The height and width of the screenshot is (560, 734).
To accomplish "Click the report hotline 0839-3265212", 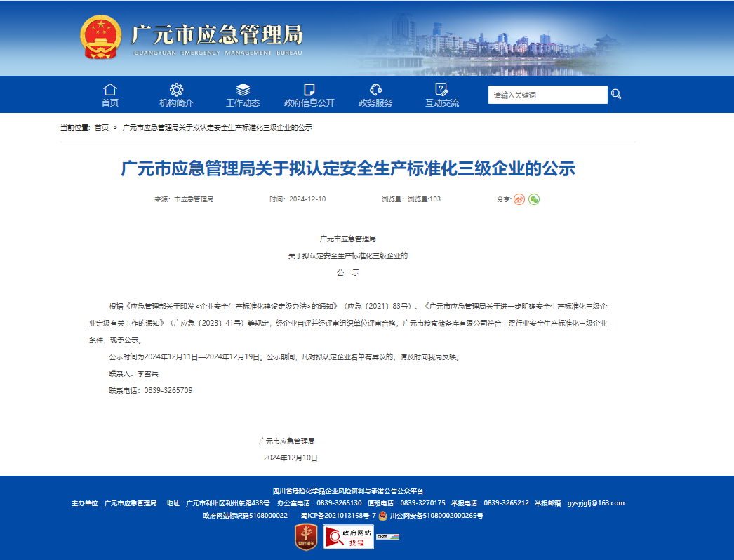I will coord(507,503).
